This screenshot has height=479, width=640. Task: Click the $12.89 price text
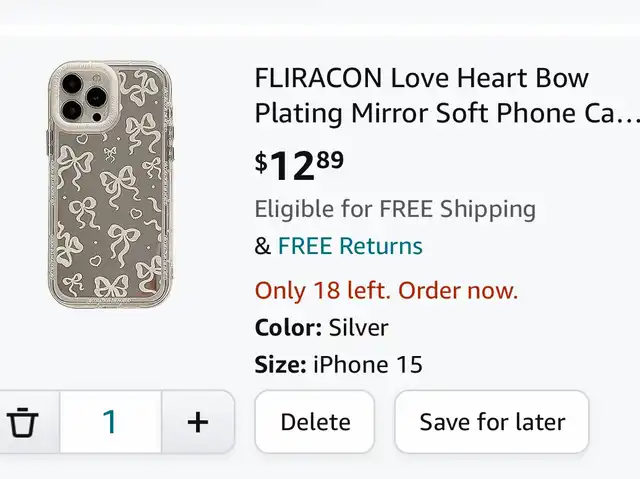299,166
